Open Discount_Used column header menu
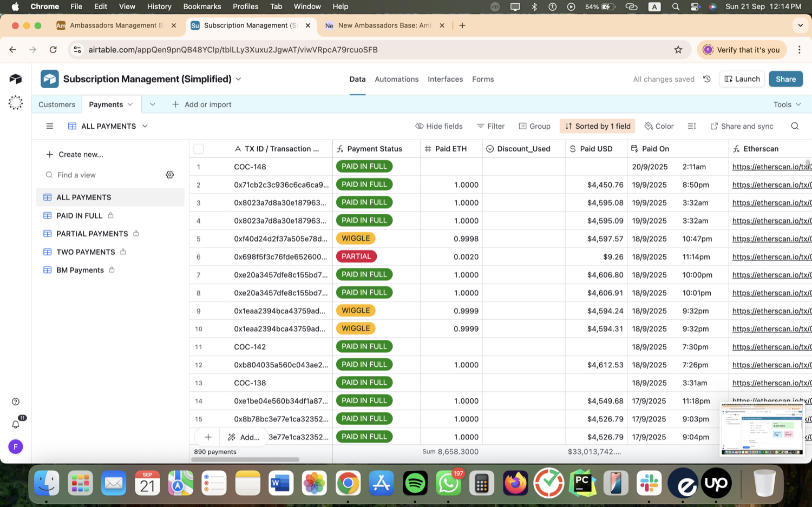This screenshot has height=507, width=812. pyautogui.click(x=523, y=149)
